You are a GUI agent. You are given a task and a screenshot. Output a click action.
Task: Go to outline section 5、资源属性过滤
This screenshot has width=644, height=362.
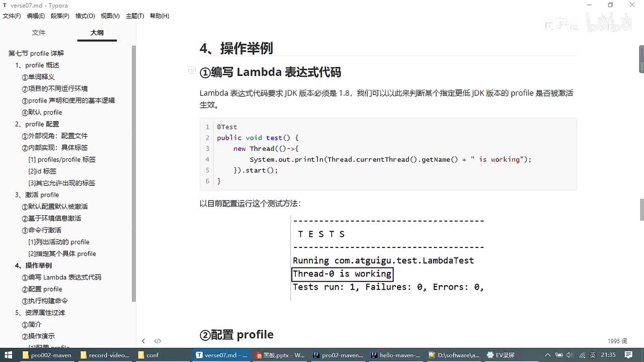40,313
